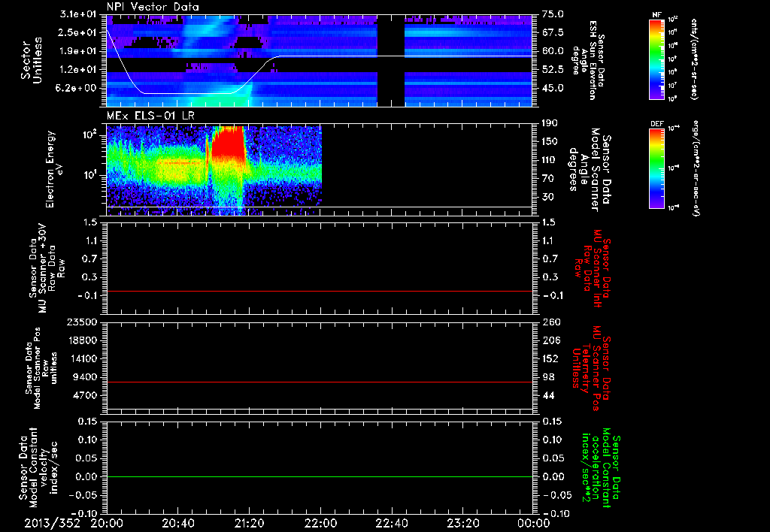Click the "52.5" sun elevation tick
The height and width of the screenshot is (532, 770).
click(x=553, y=69)
